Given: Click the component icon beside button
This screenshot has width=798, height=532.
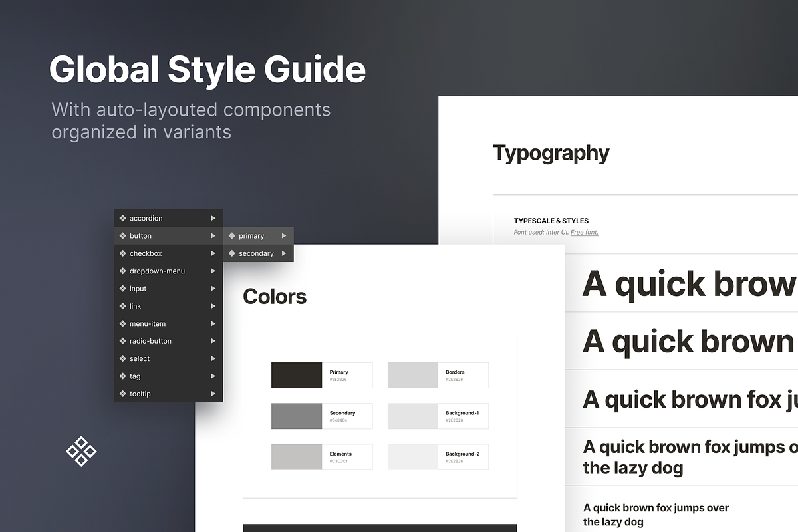Looking at the screenshot, I should pos(123,236).
